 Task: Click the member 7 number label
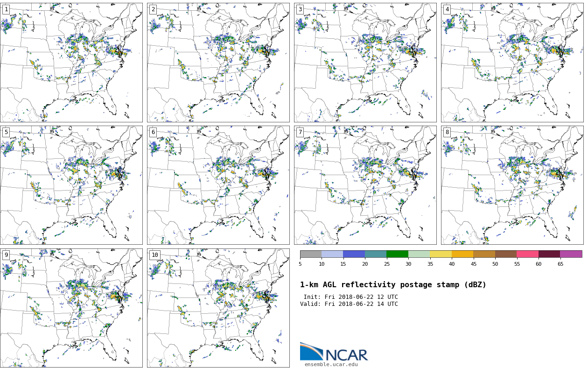click(300, 132)
